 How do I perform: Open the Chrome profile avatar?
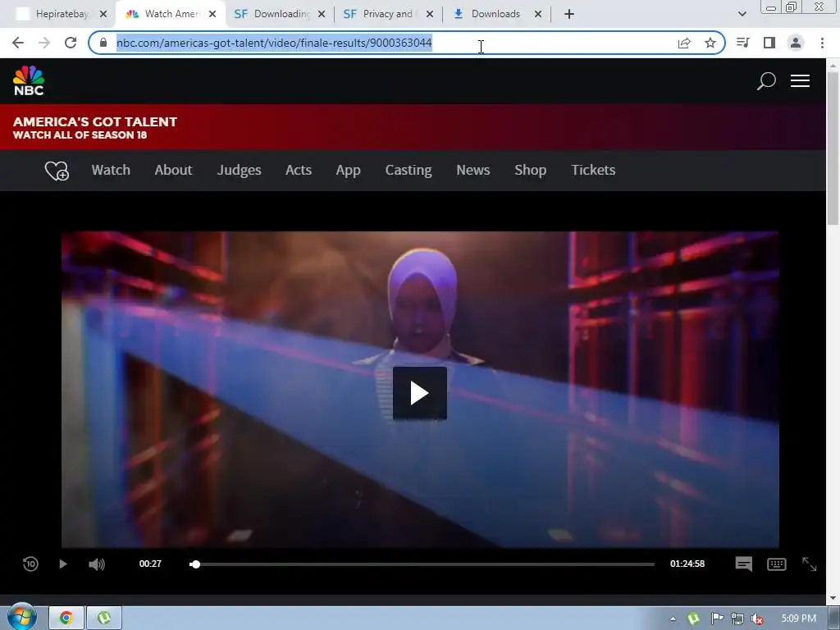(796, 43)
